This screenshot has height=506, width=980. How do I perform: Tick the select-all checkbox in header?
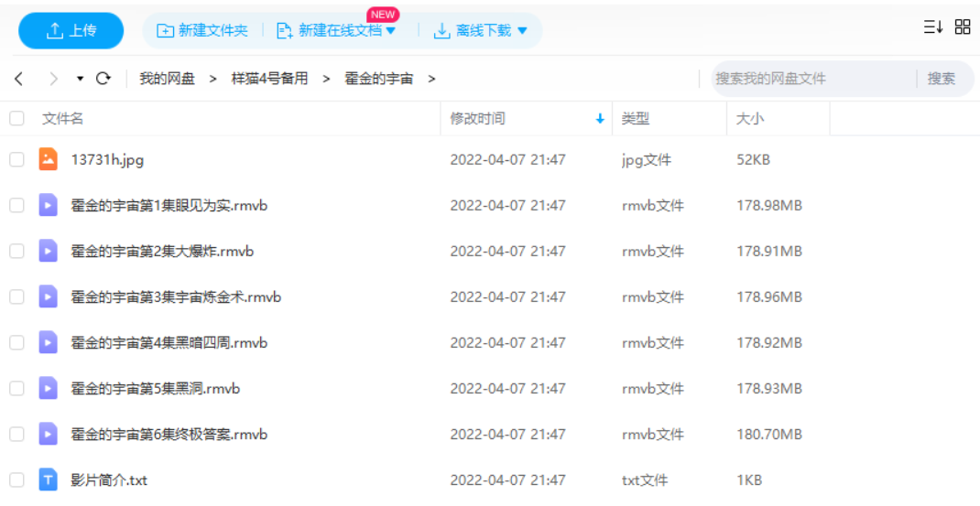(16, 118)
